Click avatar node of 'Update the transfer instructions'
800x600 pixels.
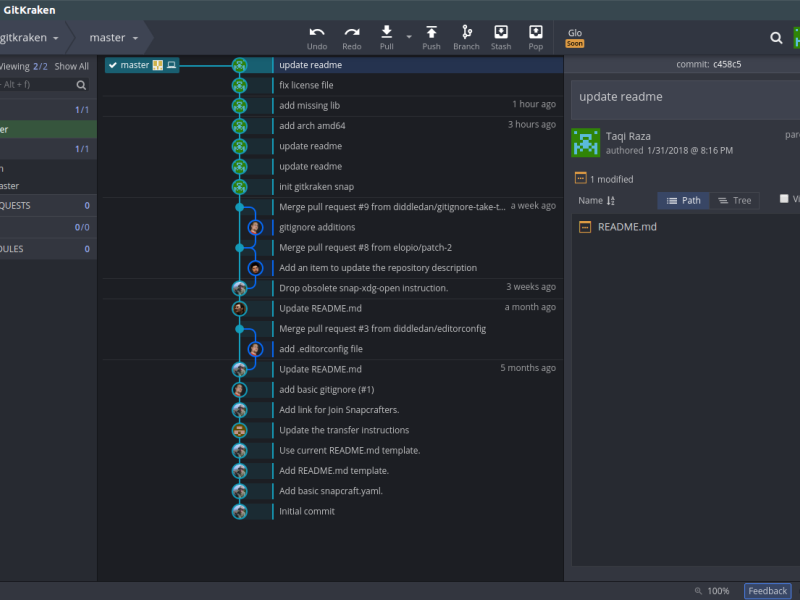pos(239,430)
